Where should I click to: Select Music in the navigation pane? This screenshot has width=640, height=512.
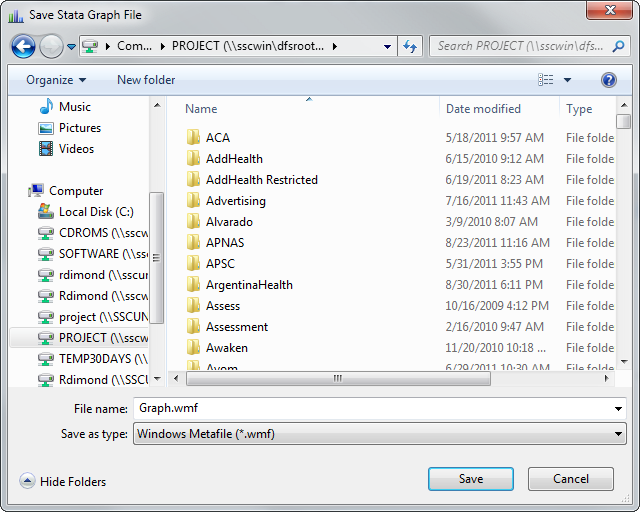click(x=75, y=107)
